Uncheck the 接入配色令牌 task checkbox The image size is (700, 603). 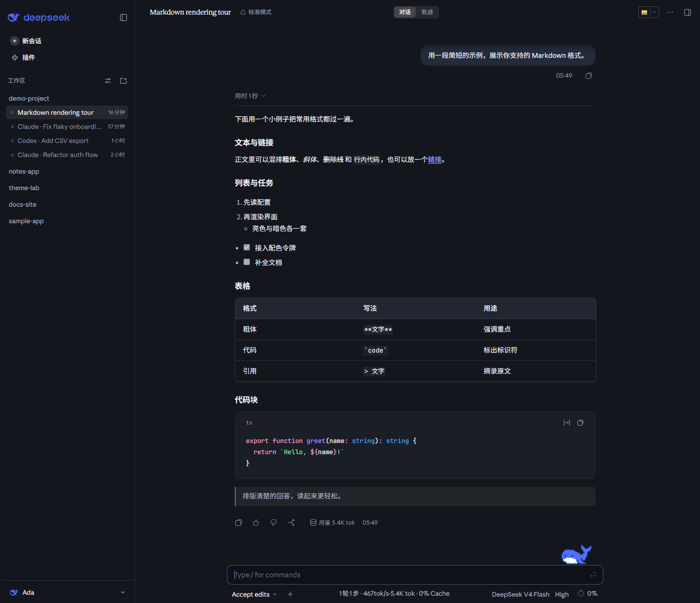(246, 248)
